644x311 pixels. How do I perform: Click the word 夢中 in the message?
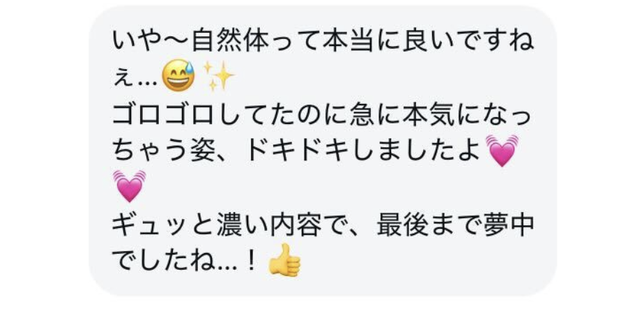(508, 227)
